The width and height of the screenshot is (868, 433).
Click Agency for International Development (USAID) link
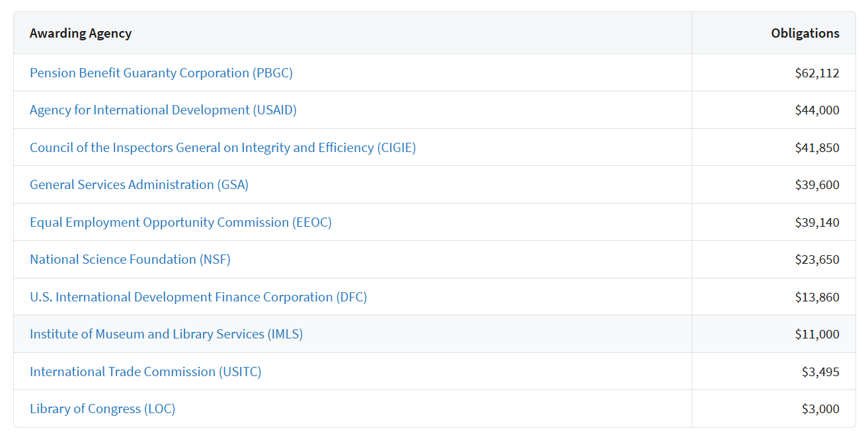[x=163, y=110]
